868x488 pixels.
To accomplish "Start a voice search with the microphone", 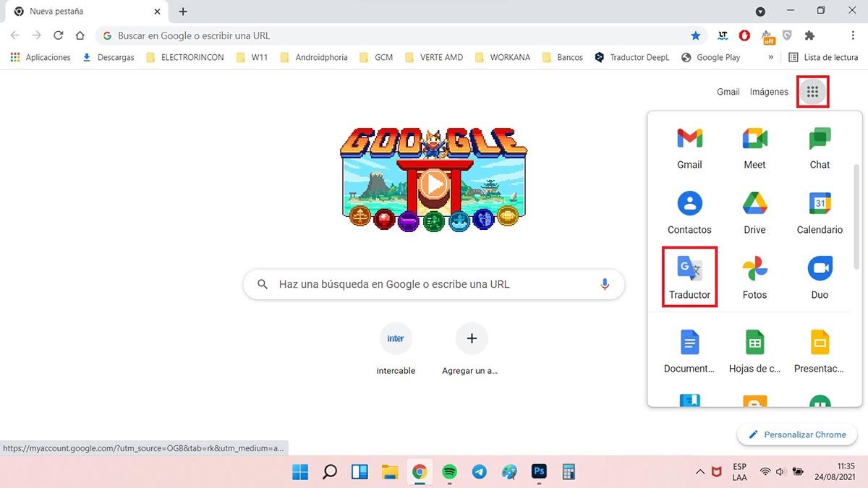I will point(605,285).
